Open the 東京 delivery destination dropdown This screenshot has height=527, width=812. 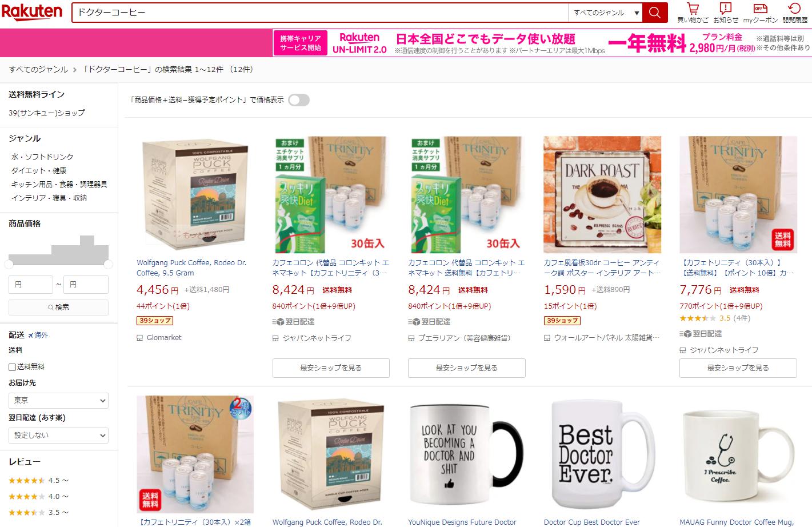coord(58,400)
